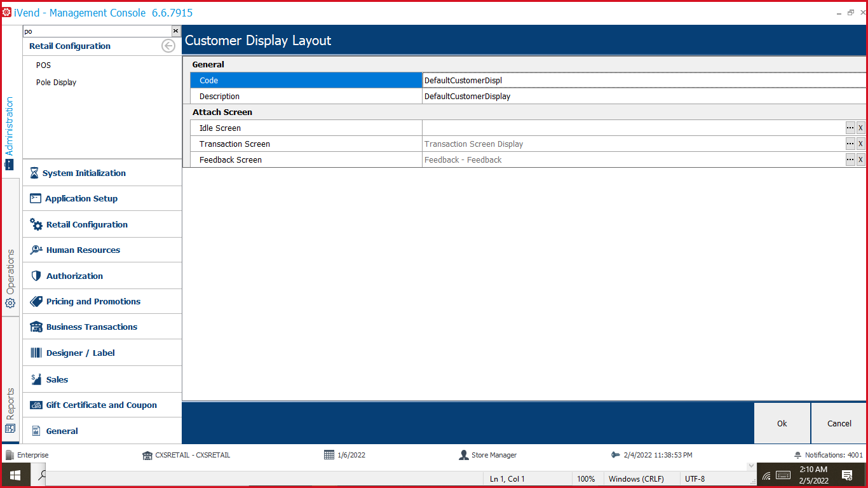Viewport: 868px width, 488px height.
Task: Open the Authorization section
Action: (x=102, y=276)
